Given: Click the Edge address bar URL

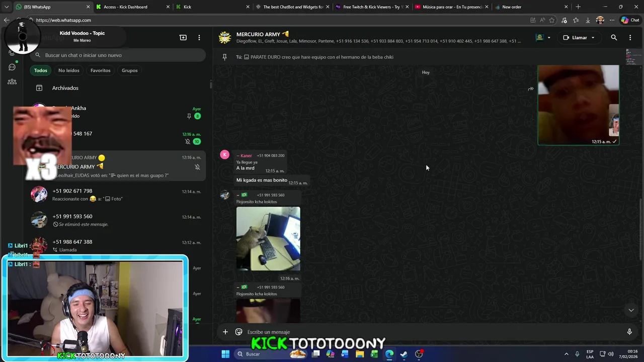Looking at the screenshot, I should click(x=63, y=20).
